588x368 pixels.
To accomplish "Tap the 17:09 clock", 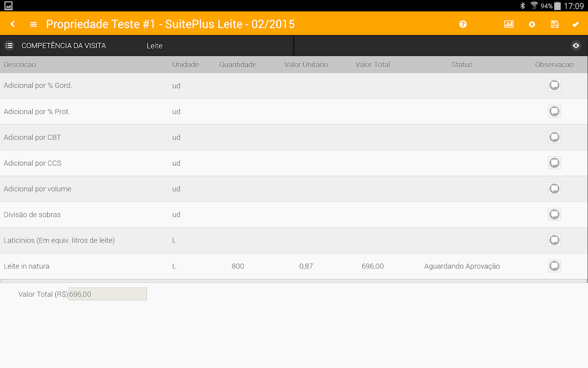I will coord(574,6).
